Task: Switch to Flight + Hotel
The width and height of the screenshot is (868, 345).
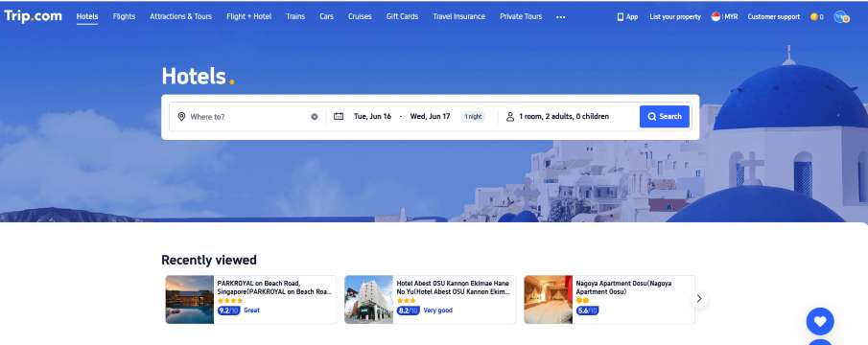Action: pyautogui.click(x=248, y=16)
